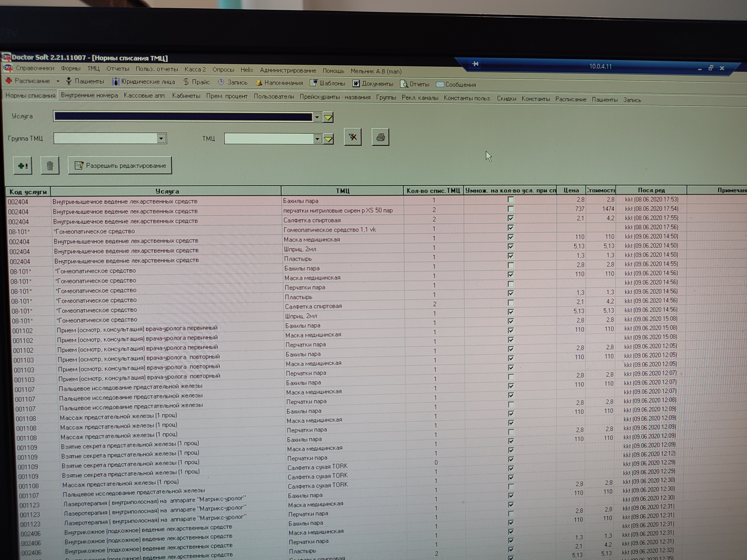Expand the Услуга combo box dropdown
This screenshot has width=747, height=560.
(x=317, y=117)
